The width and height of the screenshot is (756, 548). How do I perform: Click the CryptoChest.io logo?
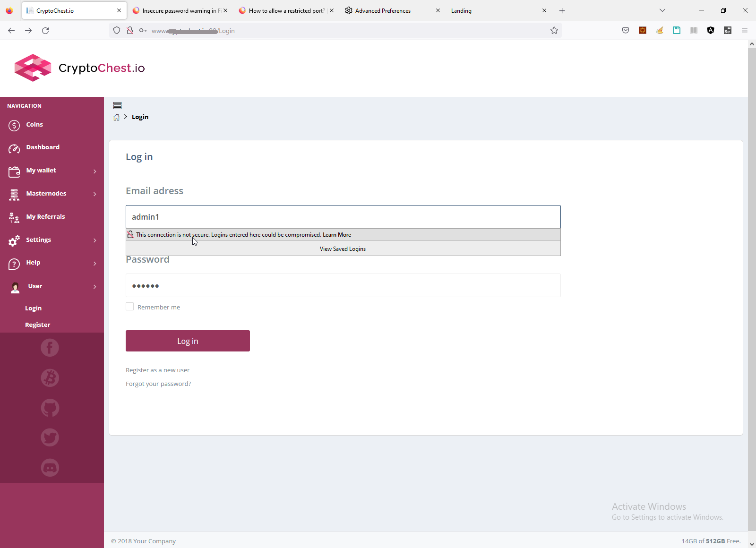[79, 68]
